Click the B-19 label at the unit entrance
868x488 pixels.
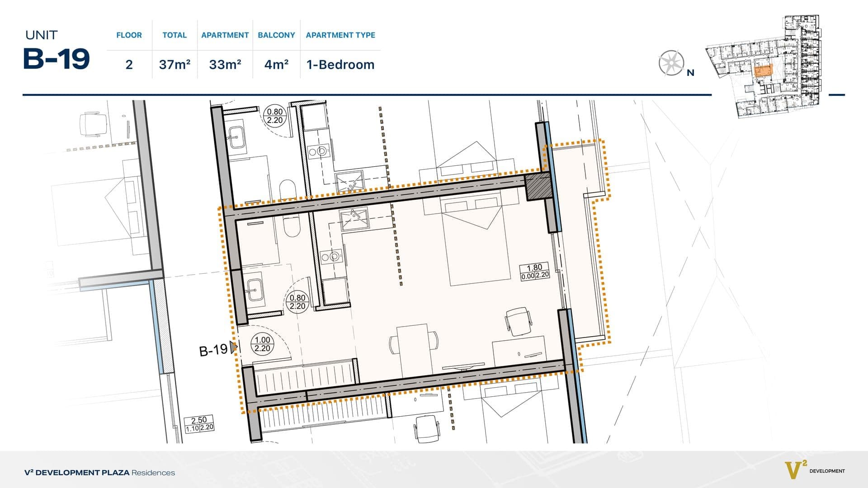[x=213, y=350]
